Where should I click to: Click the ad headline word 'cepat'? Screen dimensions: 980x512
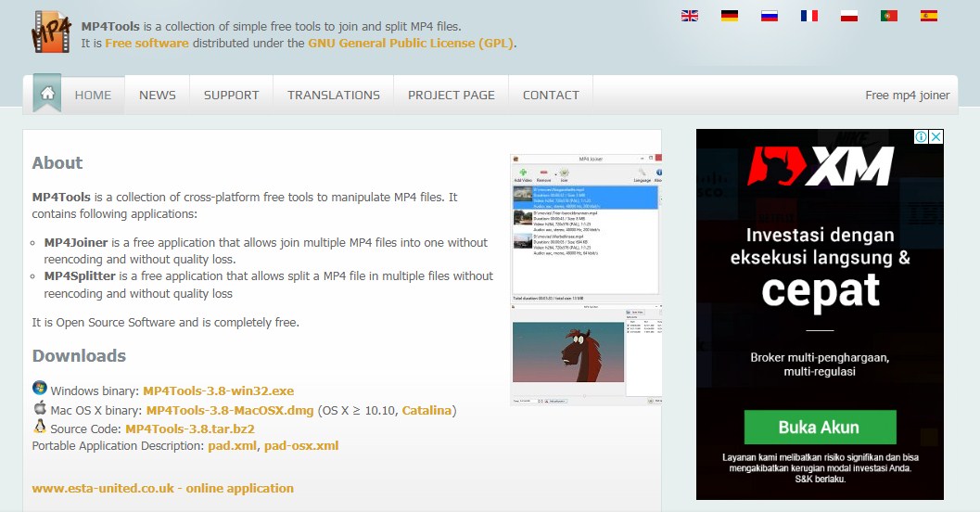tap(820, 291)
